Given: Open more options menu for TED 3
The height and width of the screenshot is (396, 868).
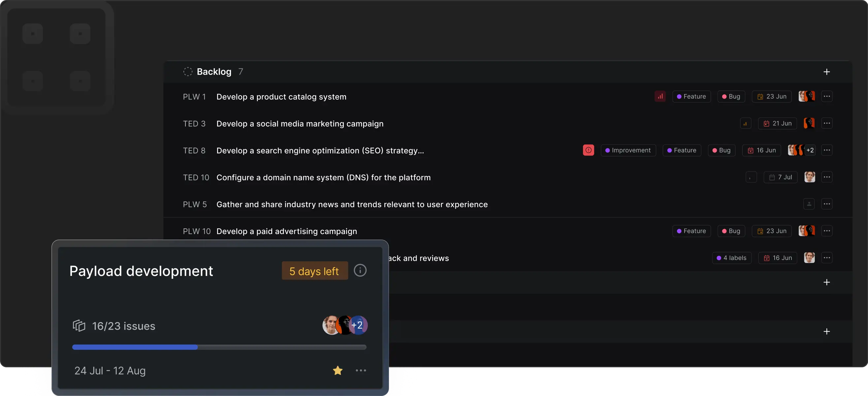Looking at the screenshot, I should (x=826, y=123).
